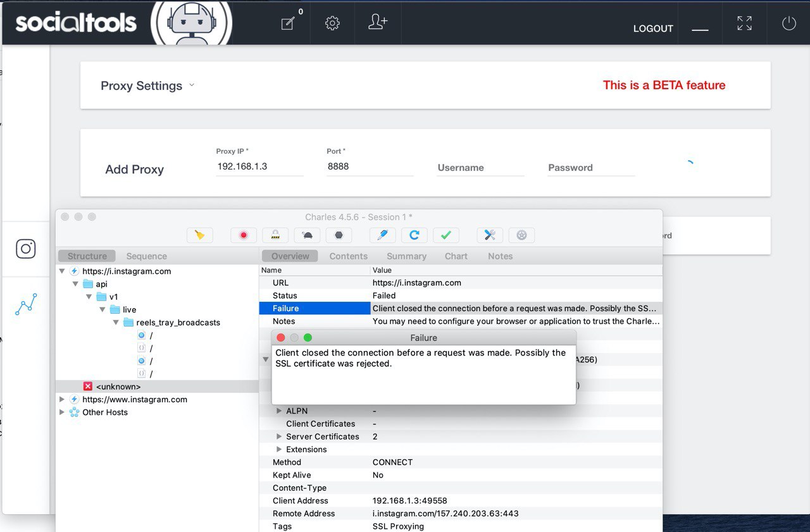The height and width of the screenshot is (532, 810).
Task: Switch to the Sequence view tab
Action: 146,256
